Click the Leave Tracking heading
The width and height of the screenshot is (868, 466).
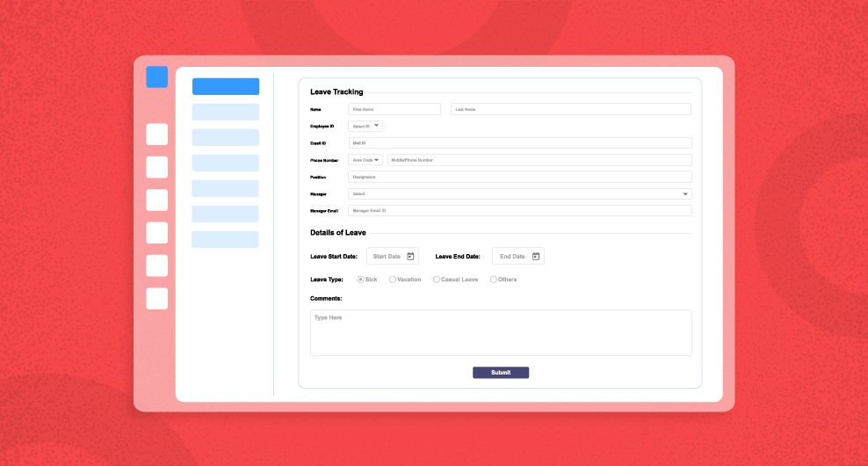click(x=336, y=92)
